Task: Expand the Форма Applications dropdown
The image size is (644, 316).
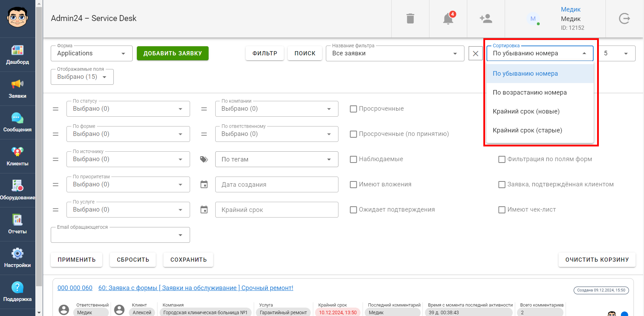Action: (92, 53)
